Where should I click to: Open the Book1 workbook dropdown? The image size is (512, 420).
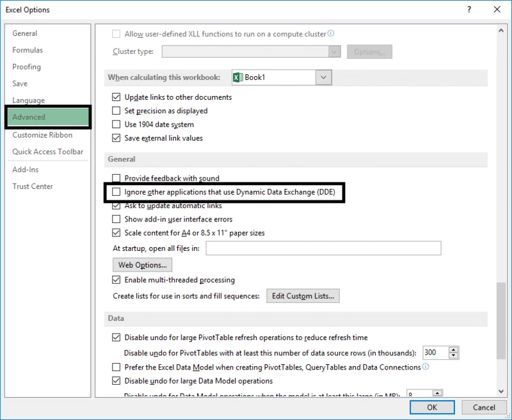[x=323, y=77]
